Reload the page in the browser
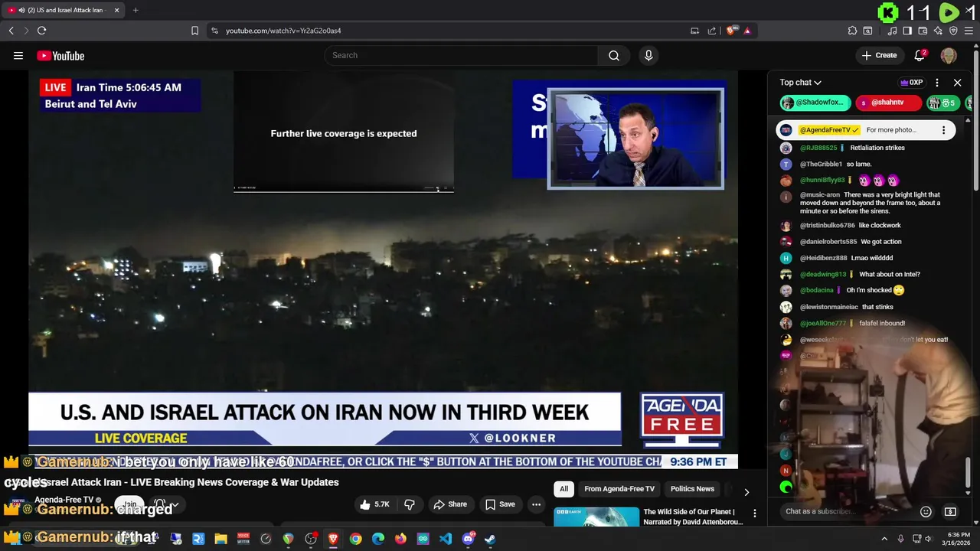This screenshot has width=980, height=551. [41, 31]
